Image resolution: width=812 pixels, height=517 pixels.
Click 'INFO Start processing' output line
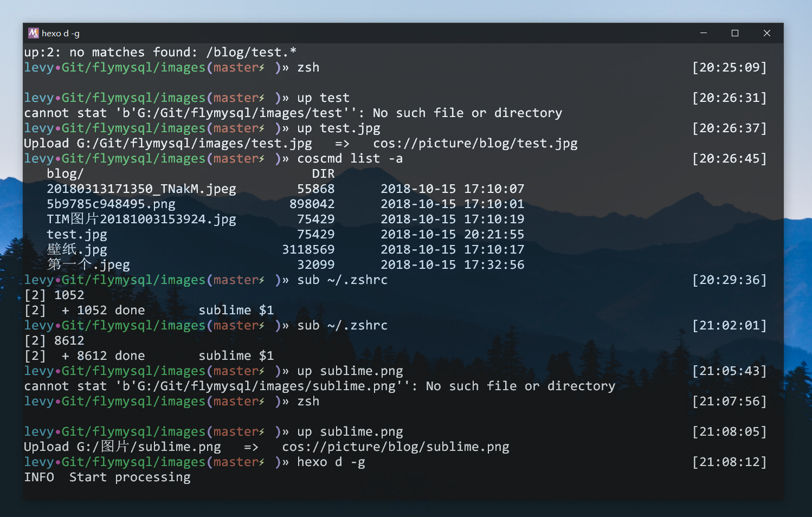(x=107, y=477)
